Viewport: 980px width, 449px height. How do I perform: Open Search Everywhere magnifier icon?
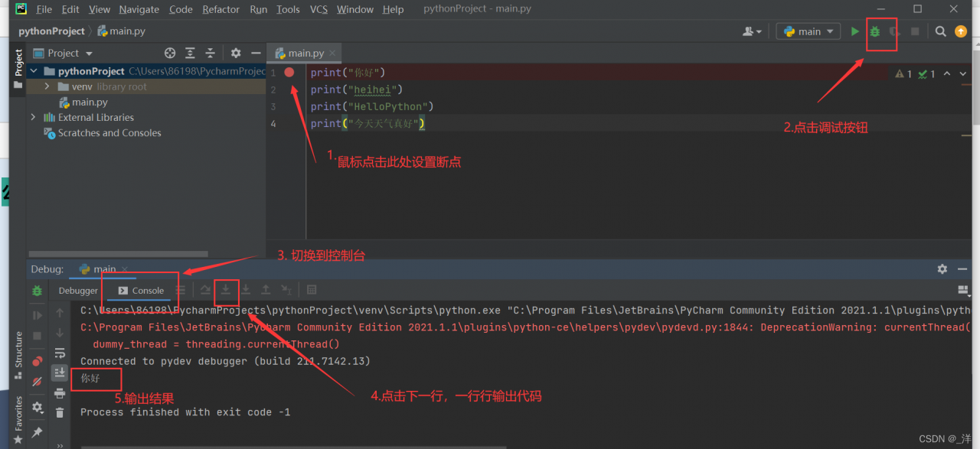click(941, 31)
